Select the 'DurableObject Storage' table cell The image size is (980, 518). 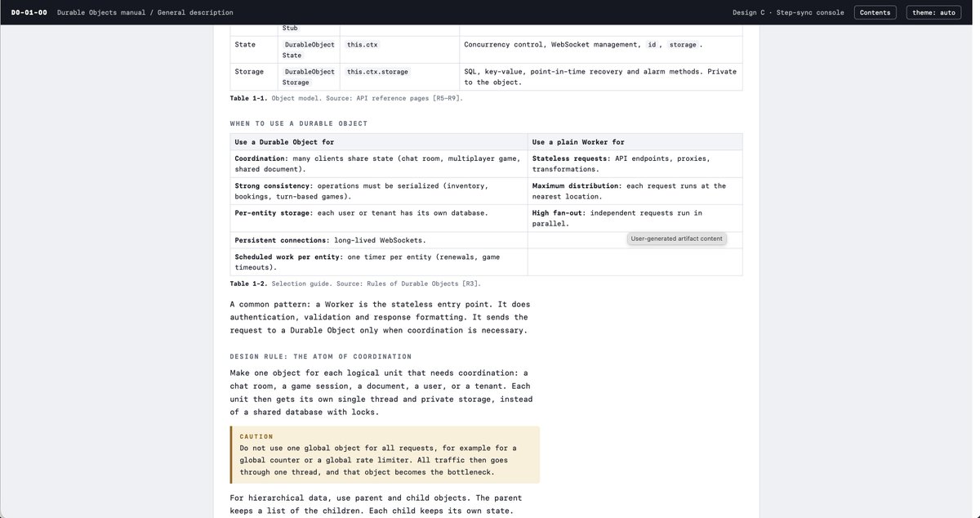coord(309,77)
